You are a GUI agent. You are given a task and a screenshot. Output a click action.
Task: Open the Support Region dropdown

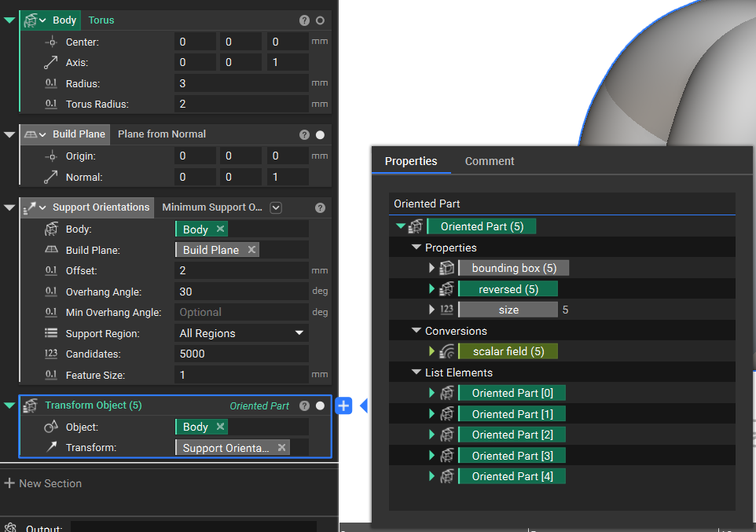[299, 333]
